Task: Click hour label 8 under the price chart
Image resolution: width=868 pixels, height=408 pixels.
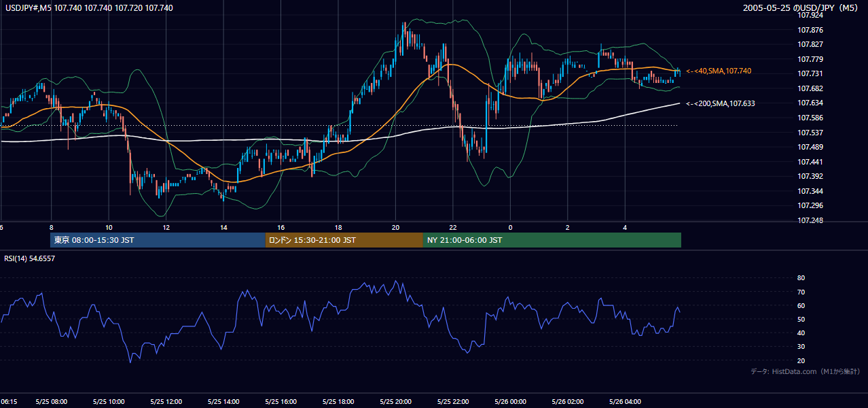Action: [51, 228]
